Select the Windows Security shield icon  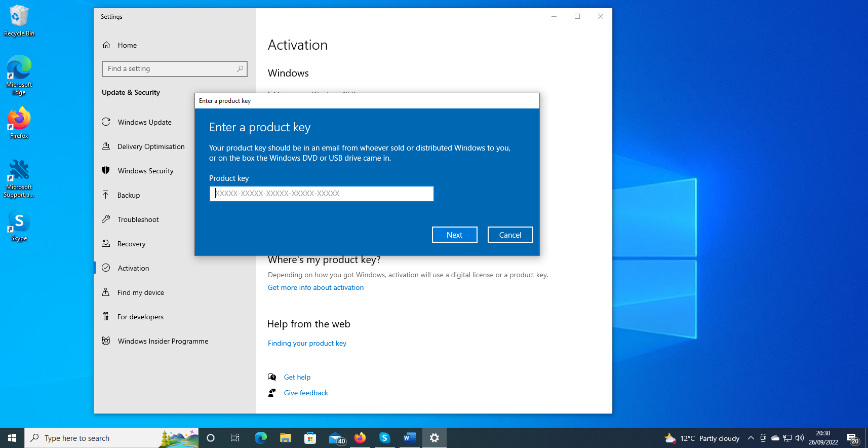pos(106,171)
